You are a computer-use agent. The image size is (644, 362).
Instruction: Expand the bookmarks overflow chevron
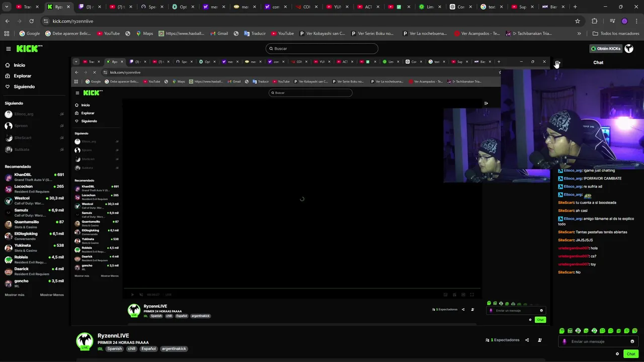(579, 34)
